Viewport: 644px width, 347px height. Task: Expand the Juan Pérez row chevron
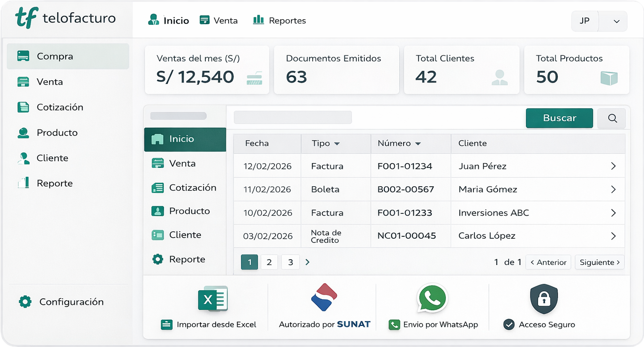point(613,166)
